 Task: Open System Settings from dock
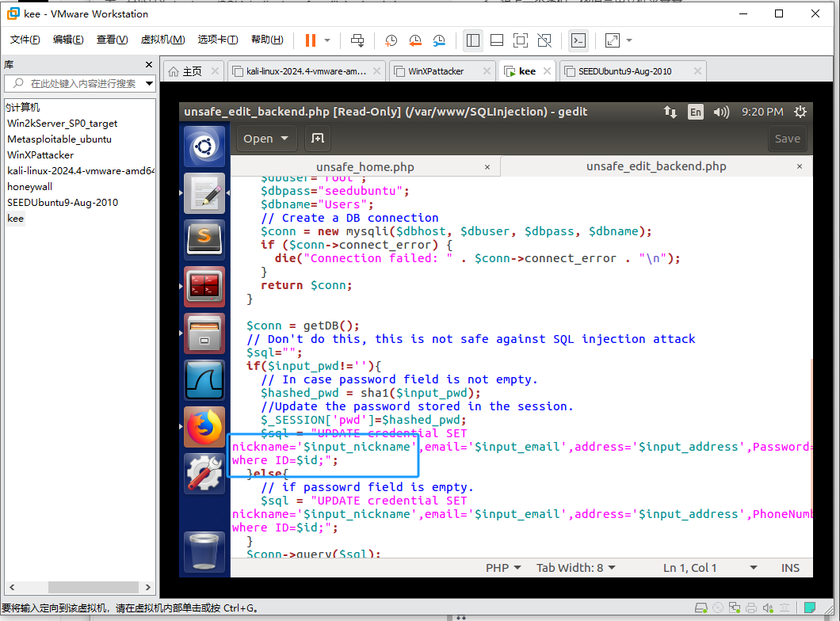click(204, 473)
